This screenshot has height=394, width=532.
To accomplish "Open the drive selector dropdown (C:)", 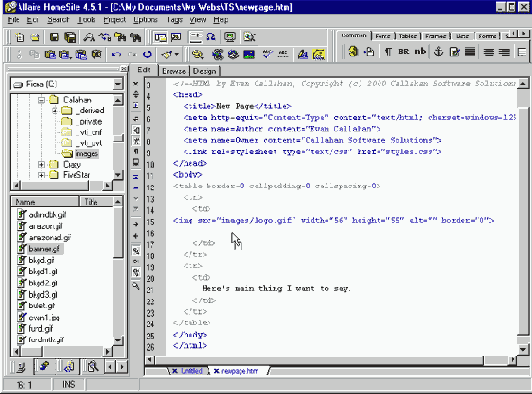I will pos(118,84).
